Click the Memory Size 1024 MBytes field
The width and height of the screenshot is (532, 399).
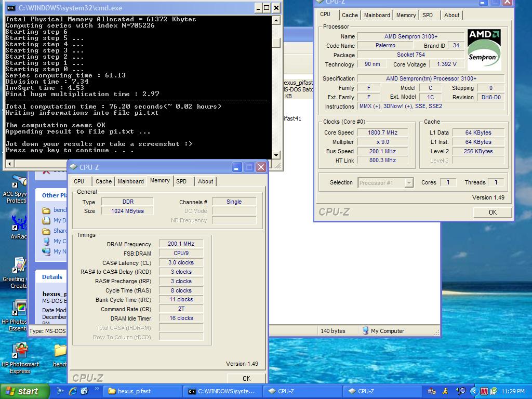point(127,211)
